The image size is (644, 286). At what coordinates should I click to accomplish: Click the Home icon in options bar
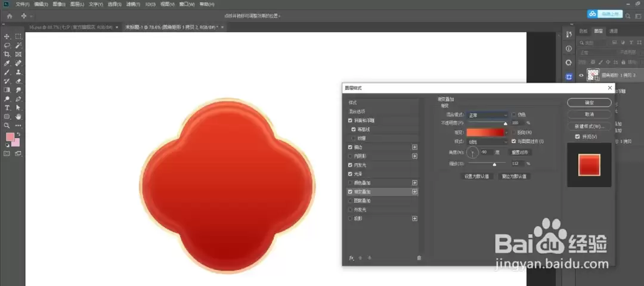pos(10,16)
